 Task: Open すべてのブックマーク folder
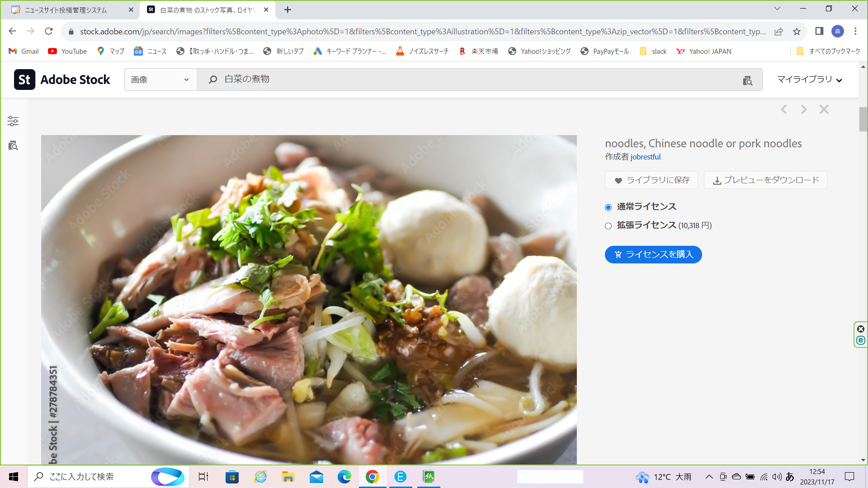tap(828, 51)
